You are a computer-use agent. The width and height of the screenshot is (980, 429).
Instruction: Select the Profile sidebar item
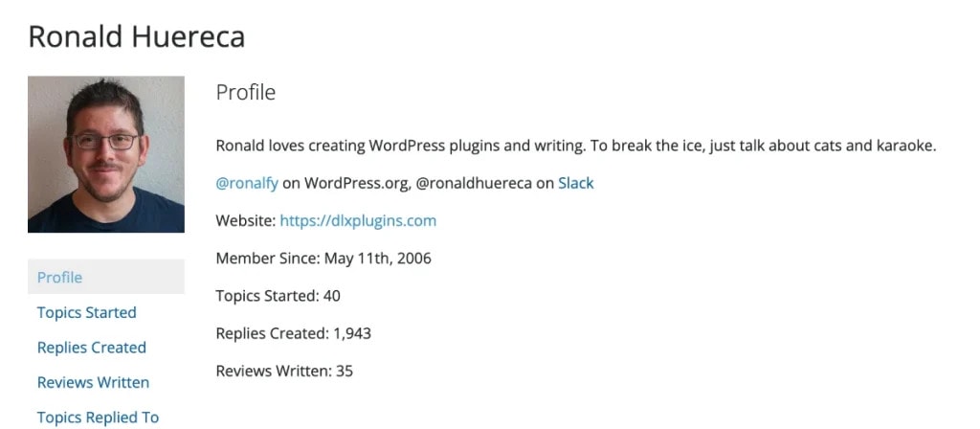106,277
